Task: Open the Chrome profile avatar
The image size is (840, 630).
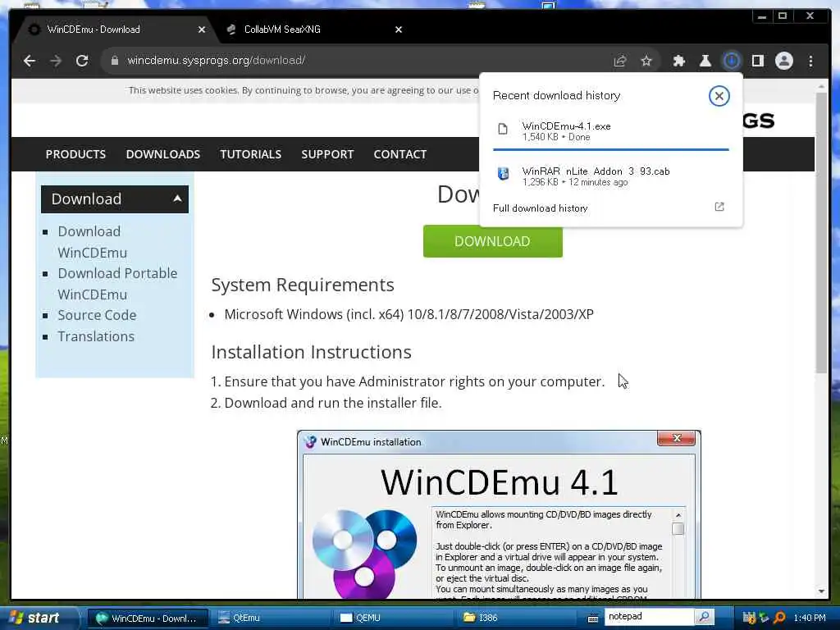Action: (x=783, y=61)
